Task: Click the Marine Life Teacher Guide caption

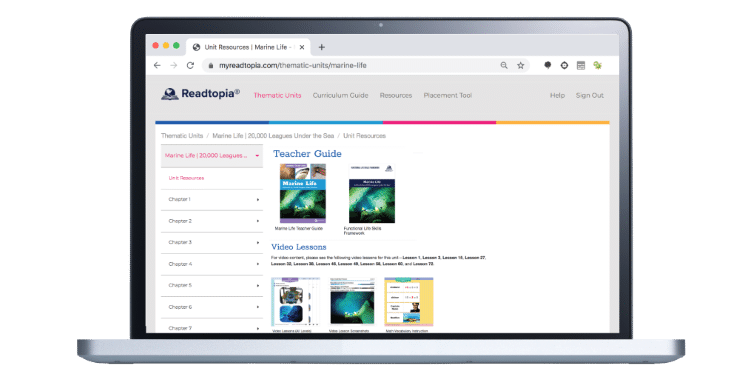Action: 299,228
